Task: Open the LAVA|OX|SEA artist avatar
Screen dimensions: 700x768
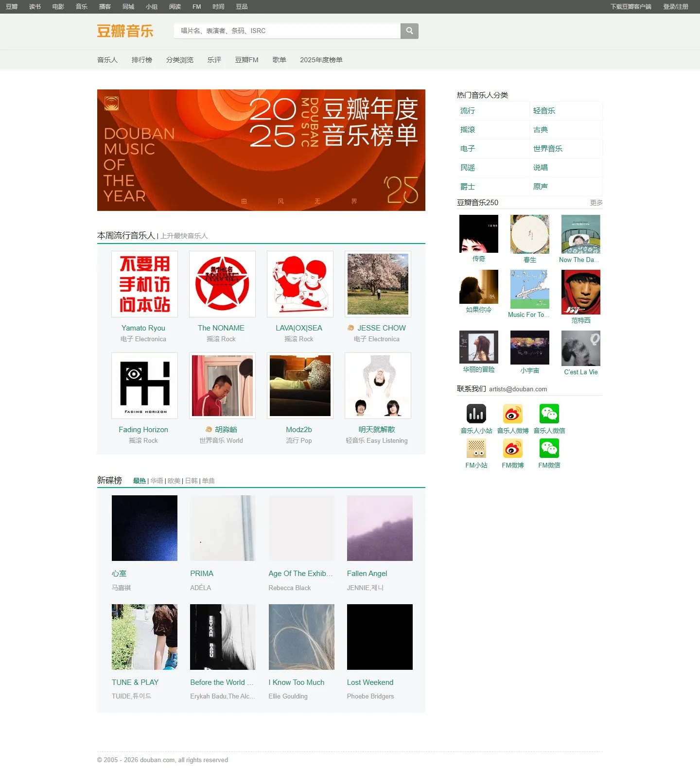Action: point(300,284)
